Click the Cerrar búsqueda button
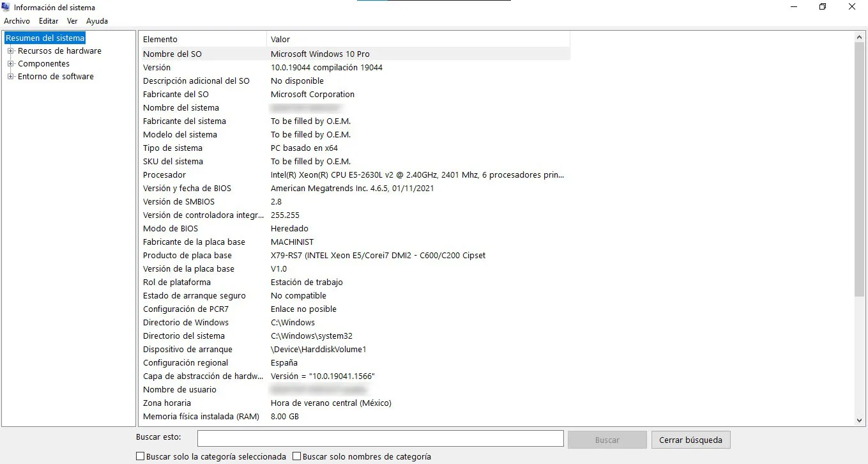This screenshot has height=464, width=868. tap(690, 440)
